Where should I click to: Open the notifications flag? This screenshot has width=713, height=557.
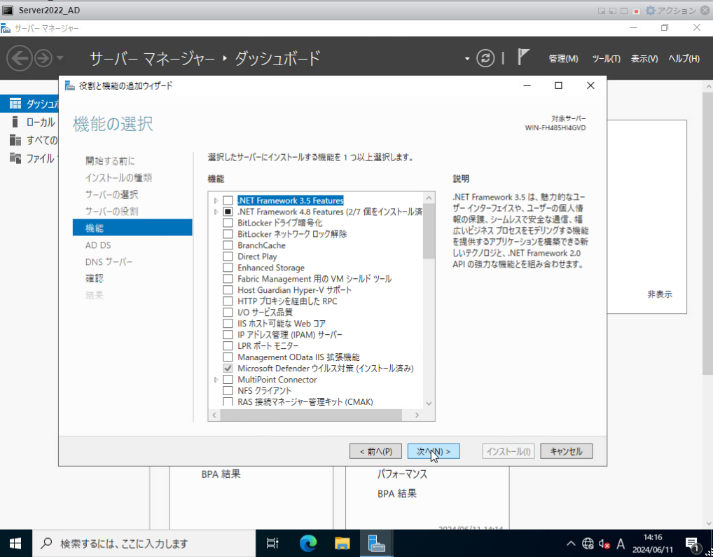(523, 57)
